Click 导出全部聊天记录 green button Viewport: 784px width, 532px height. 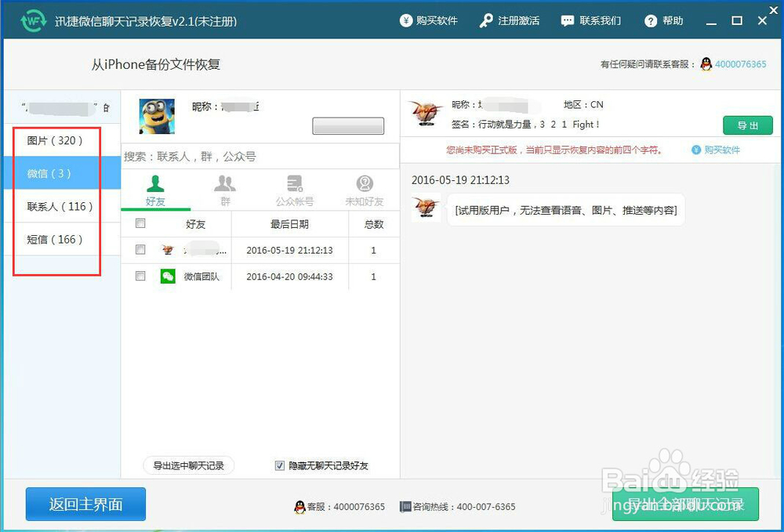coord(685,504)
